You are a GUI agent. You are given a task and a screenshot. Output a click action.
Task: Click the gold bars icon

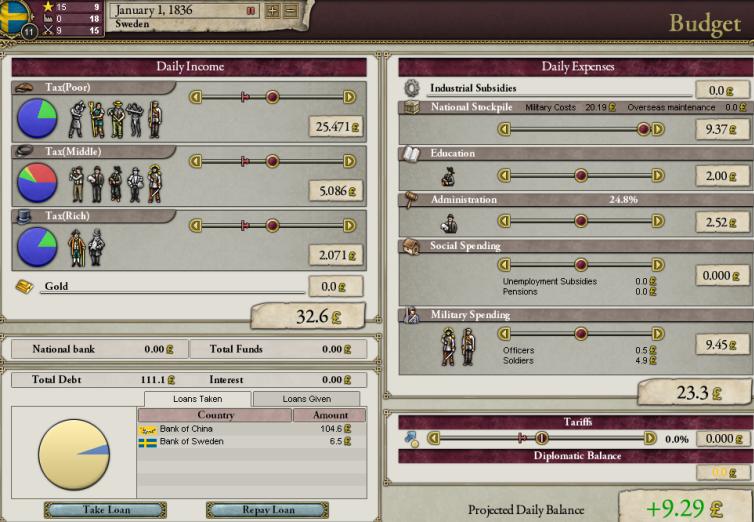(x=24, y=286)
